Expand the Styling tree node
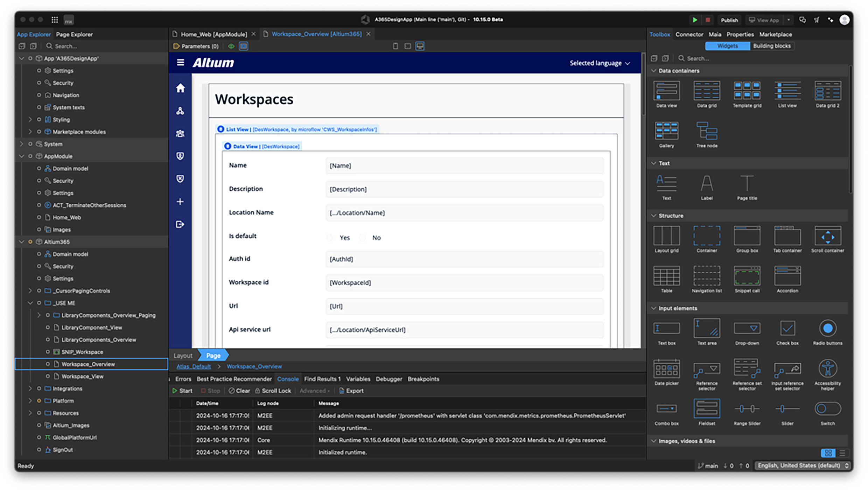 30,120
